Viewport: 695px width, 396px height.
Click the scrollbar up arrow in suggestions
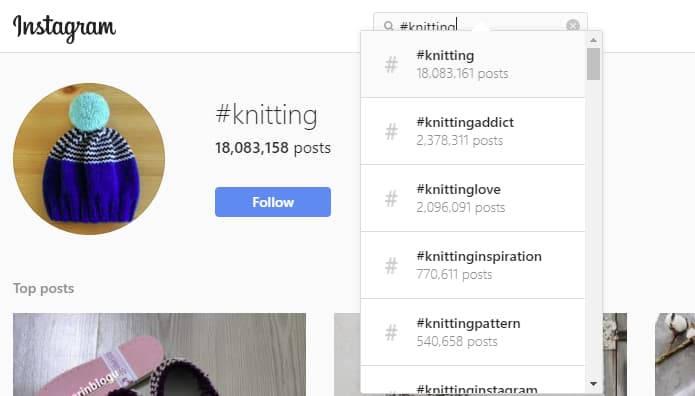coord(593,40)
